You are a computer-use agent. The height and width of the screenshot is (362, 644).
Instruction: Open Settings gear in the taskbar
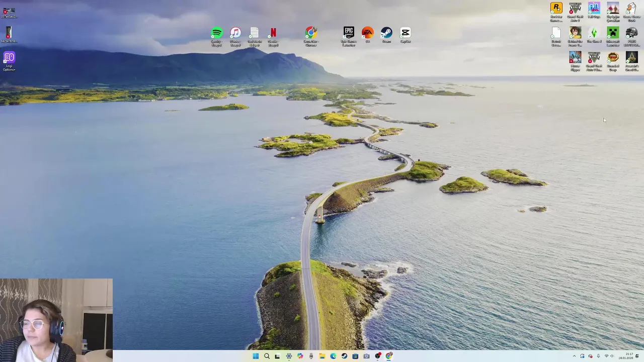pyautogui.click(x=289, y=356)
